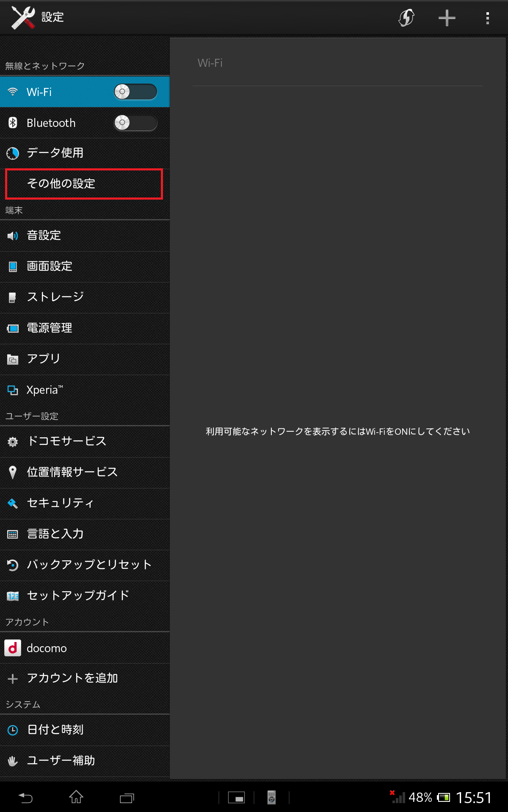Tap the アカウントを追加 plus icon
This screenshot has height=812, width=508.
click(13, 679)
